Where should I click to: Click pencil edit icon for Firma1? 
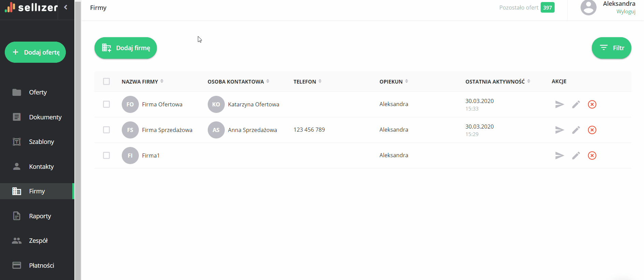click(x=576, y=156)
